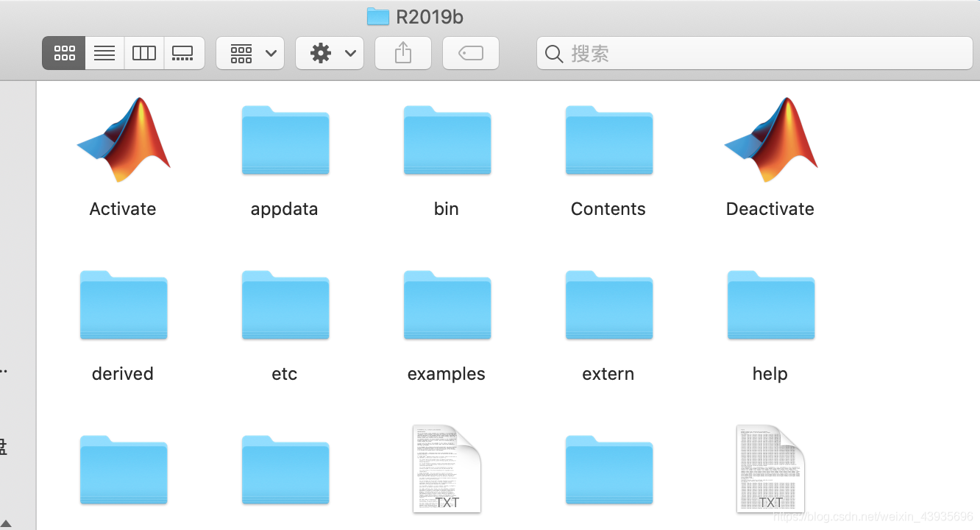Switch to list view mode
The height and width of the screenshot is (530, 980).
tap(104, 53)
